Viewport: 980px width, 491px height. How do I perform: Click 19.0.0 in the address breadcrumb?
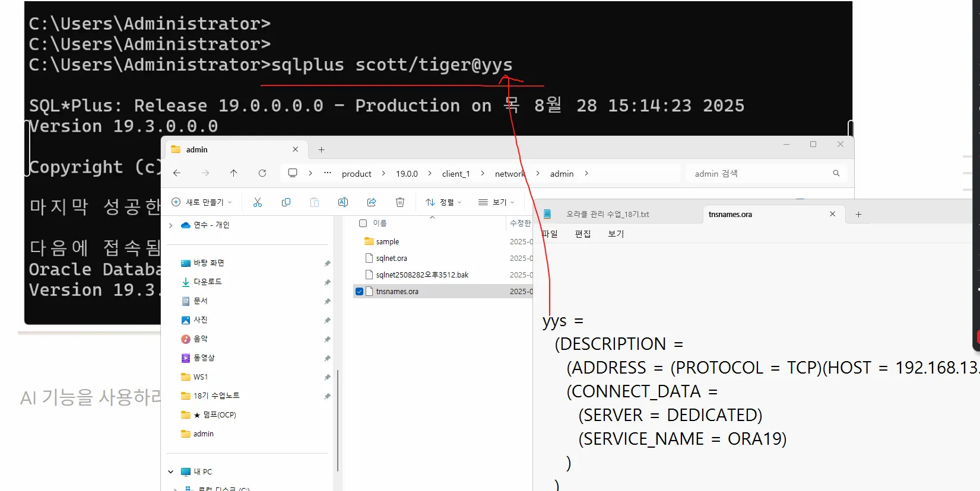coord(407,174)
